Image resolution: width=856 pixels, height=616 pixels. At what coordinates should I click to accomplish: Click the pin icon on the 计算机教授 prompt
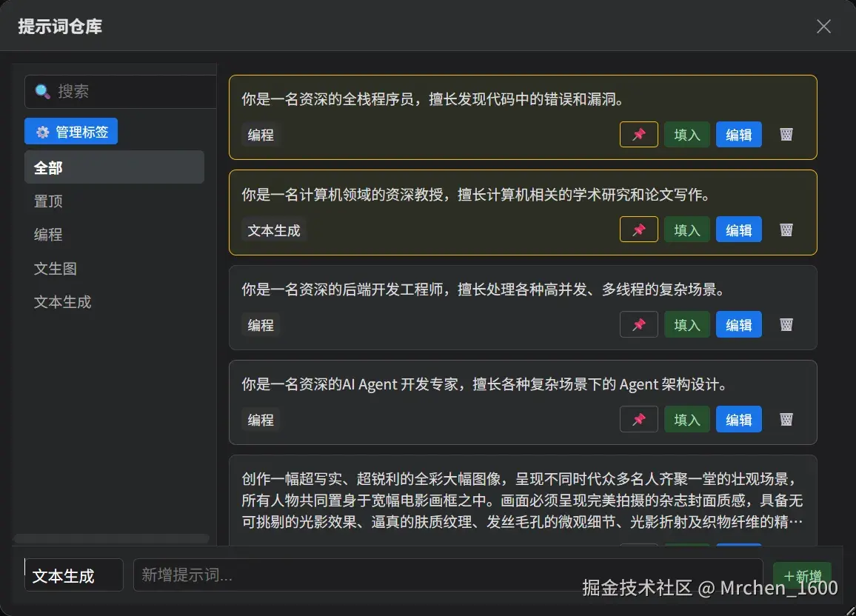[x=638, y=230]
